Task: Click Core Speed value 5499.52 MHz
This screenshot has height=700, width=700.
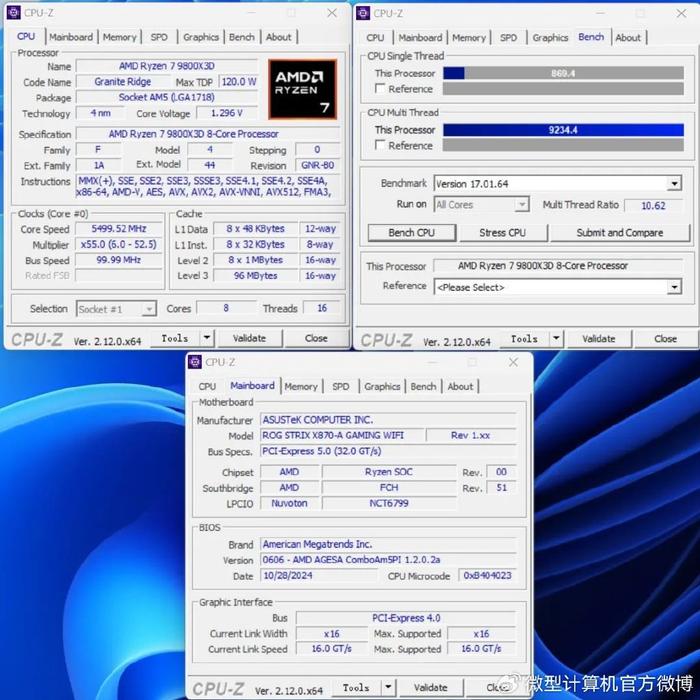Action: point(119,229)
